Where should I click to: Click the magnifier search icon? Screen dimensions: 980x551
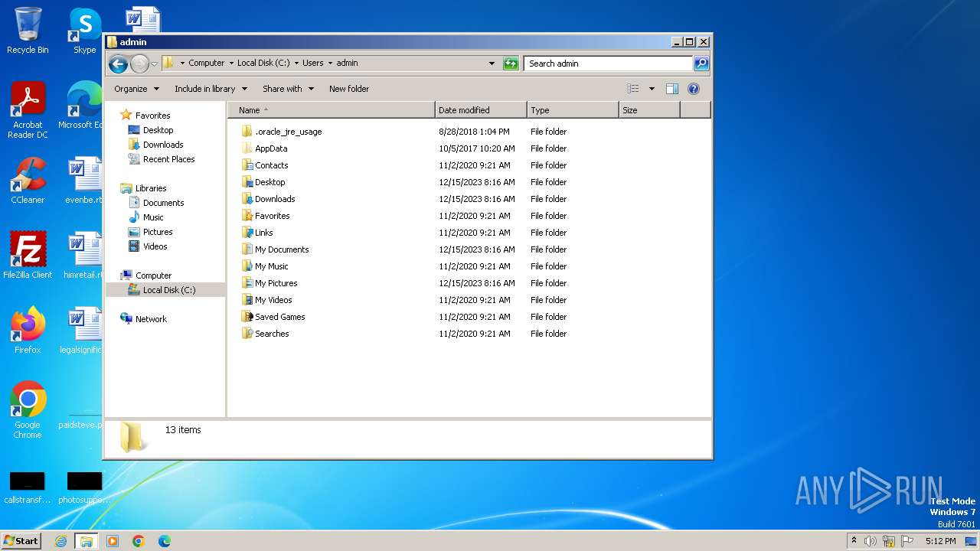tap(701, 64)
